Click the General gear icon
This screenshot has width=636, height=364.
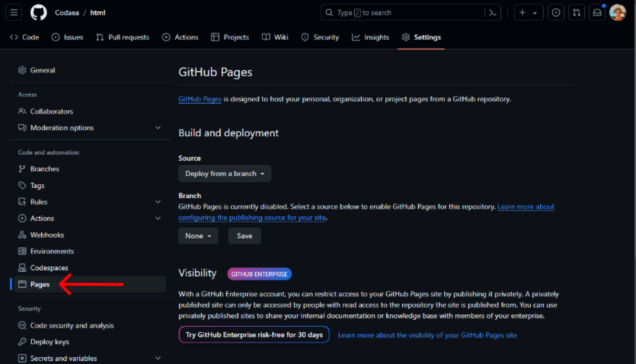(x=22, y=70)
